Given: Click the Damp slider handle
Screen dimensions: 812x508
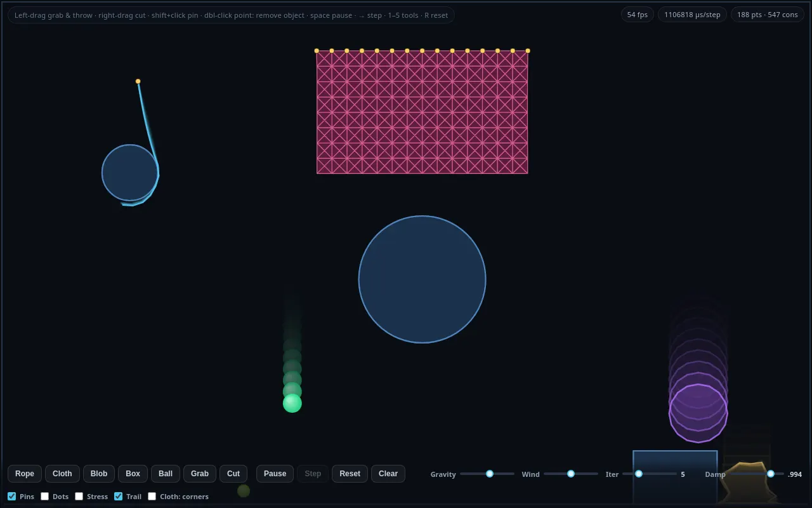Looking at the screenshot, I should [x=771, y=474].
